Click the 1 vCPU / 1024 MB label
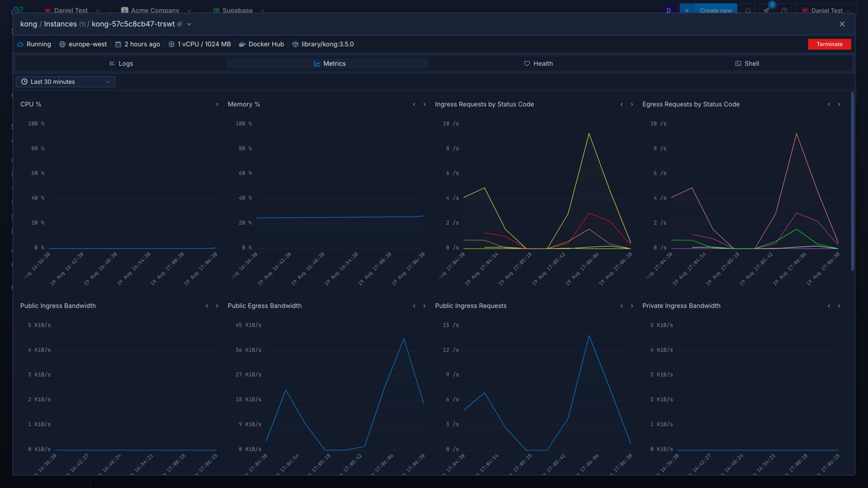This screenshot has width=868, height=488. point(204,44)
